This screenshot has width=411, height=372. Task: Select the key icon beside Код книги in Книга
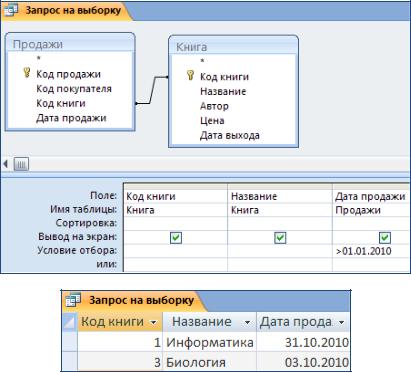190,75
